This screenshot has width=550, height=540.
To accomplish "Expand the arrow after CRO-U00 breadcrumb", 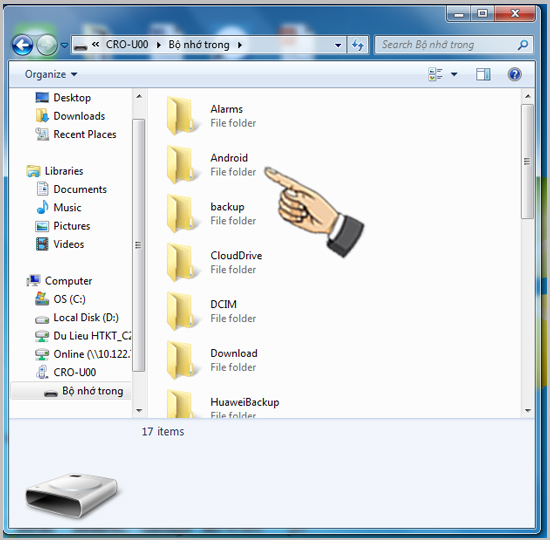I will pyautogui.click(x=159, y=45).
